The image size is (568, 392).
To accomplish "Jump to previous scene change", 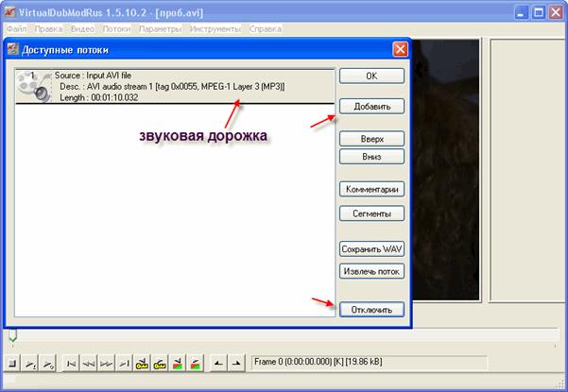I will (x=177, y=363).
